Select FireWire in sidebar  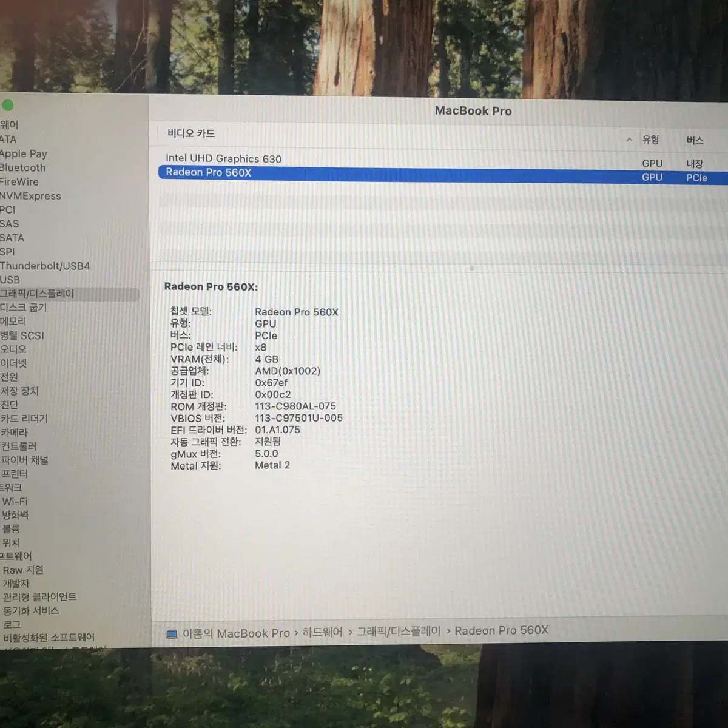coord(19,182)
